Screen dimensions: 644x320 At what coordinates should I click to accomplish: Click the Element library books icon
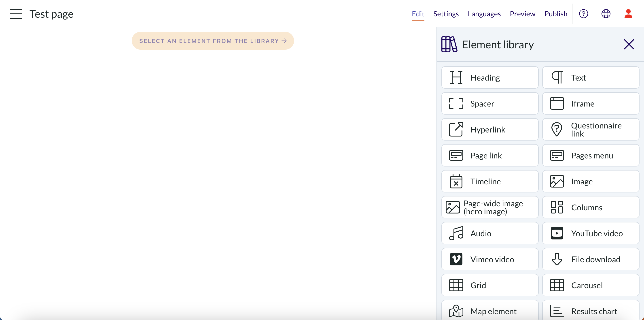(x=449, y=44)
